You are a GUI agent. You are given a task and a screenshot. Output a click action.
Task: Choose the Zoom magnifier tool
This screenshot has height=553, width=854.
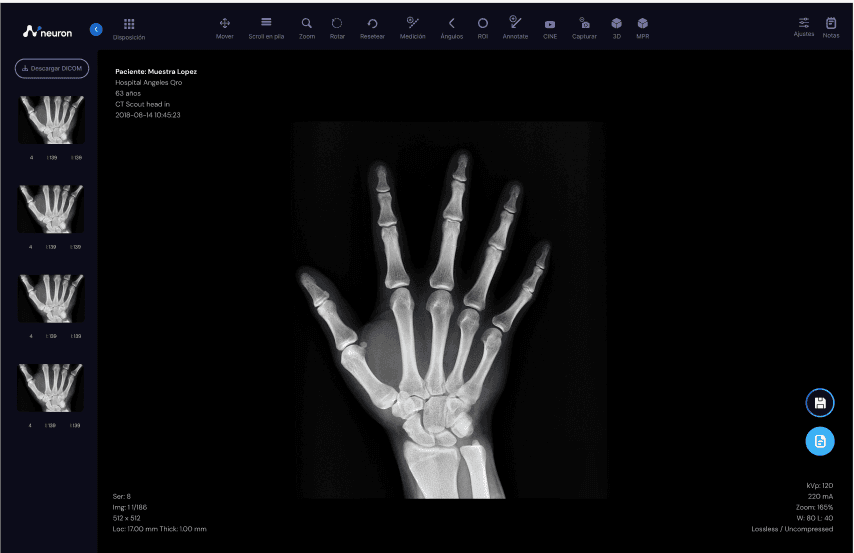point(307,23)
